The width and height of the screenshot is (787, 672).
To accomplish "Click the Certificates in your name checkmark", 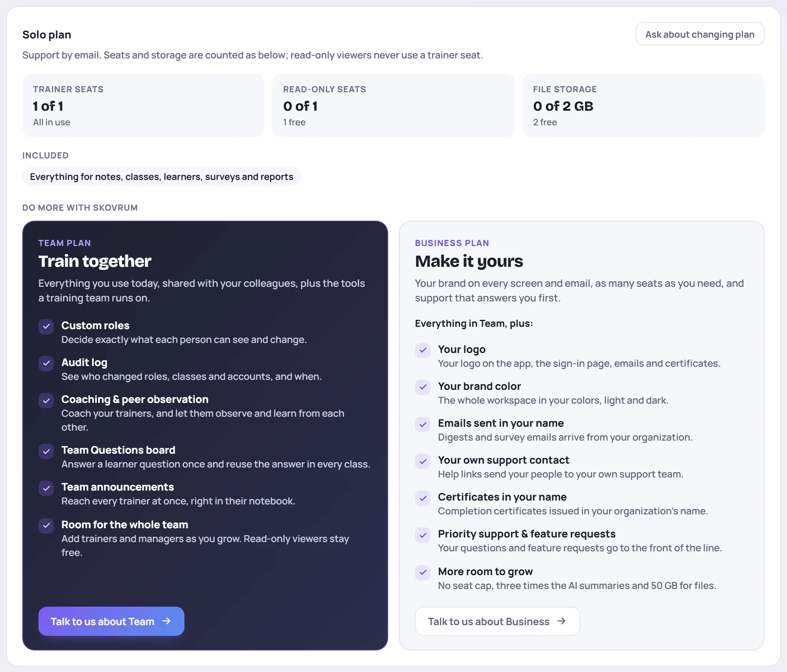I will 423,498.
